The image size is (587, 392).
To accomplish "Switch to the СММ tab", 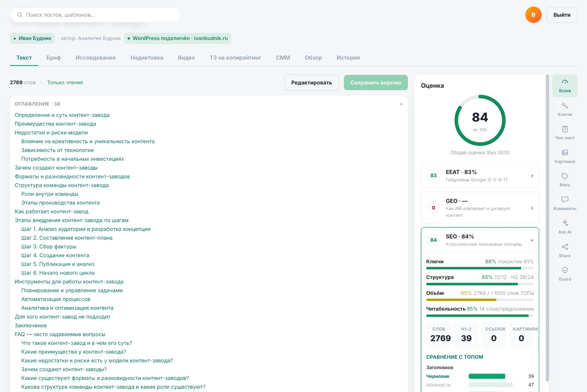I will pyautogui.click(x=283, y=58).
